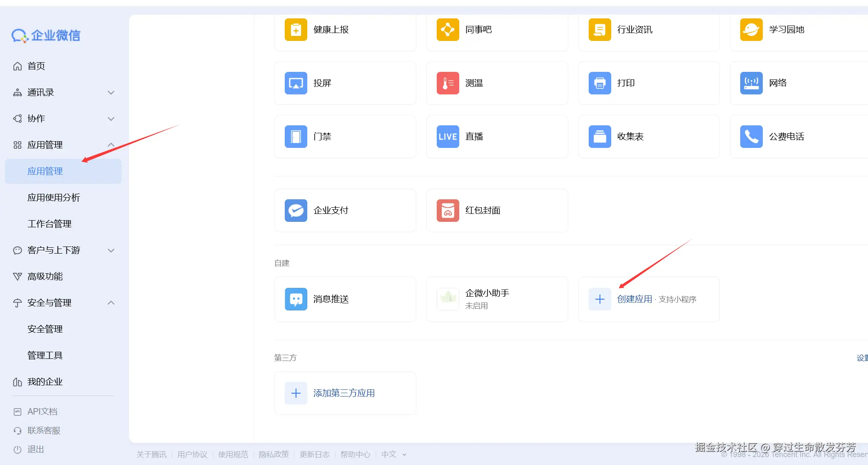Image resolution: width=868 pixels, height=465 pixels.
Task: Click 添加第三方应用 link
Action: 344,393
